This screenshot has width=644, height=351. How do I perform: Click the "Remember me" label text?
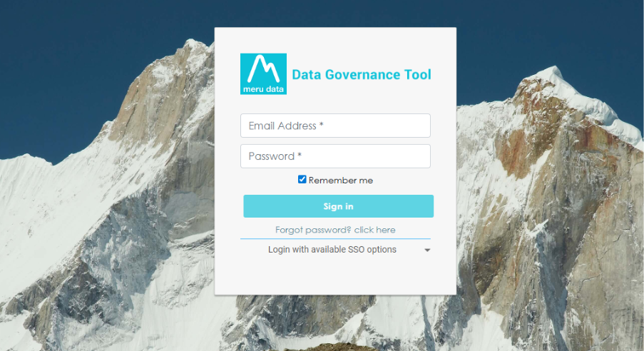[x=340, y=180]
